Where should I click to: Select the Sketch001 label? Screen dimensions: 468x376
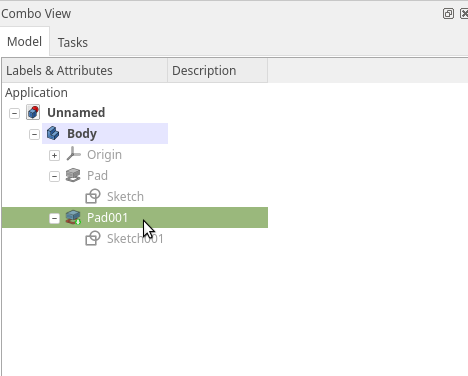pos(135,238)
